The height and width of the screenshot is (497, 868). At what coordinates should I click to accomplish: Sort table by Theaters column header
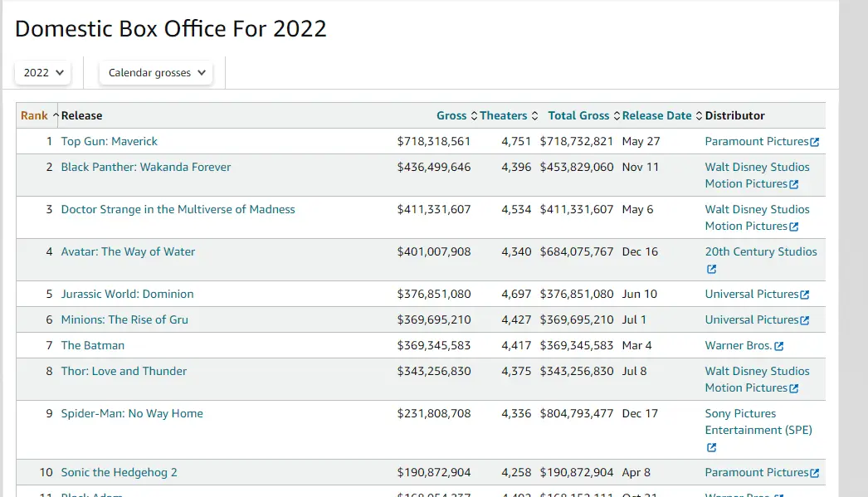pyautogui.click(x=504, y=115)
